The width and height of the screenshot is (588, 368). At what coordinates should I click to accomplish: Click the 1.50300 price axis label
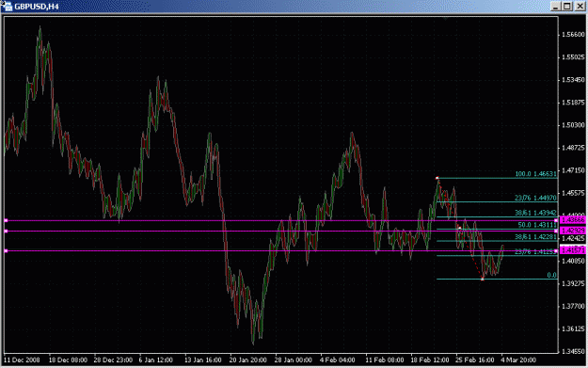click(573, 125)
